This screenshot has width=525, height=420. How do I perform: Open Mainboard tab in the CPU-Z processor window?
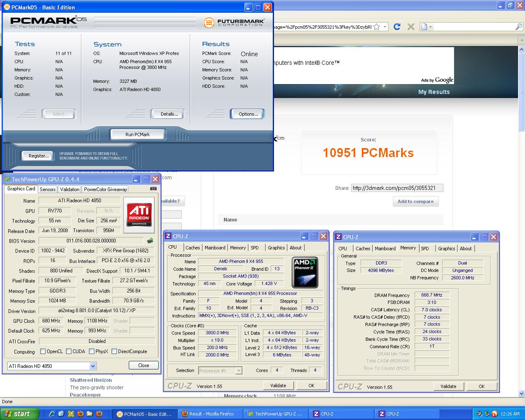click(x=215, y=248)
